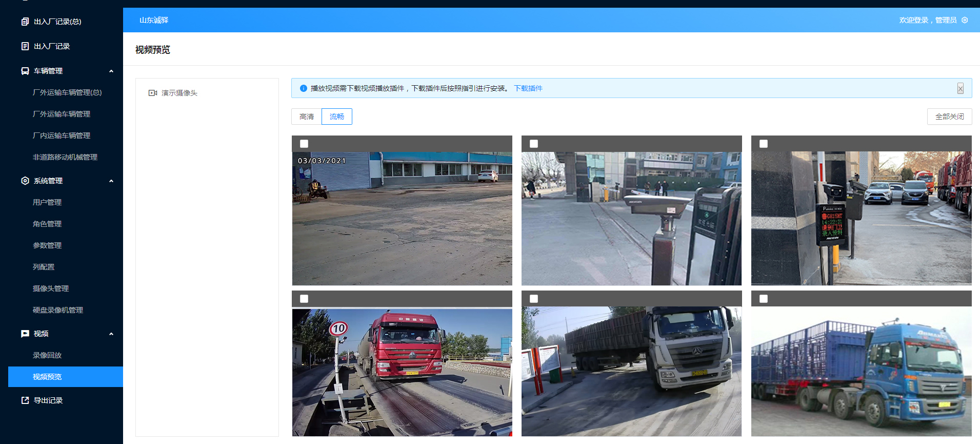The height and width of the screenshot is (444, 980).
Task: Tick the checkbox on the 03/03/2021 video
Action: [x=304, y=144]
